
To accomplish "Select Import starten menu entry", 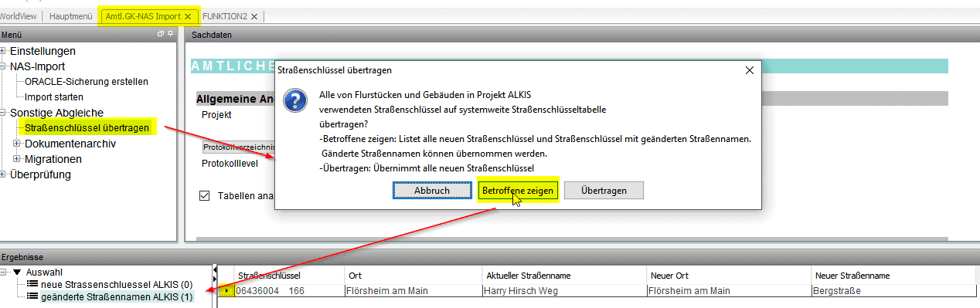I will (54, 97).
